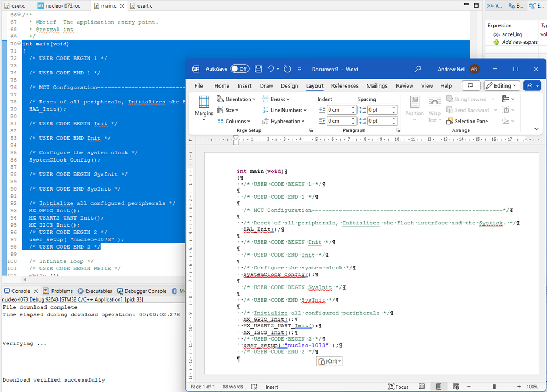547x392 pixels.
Task: Click the Save icon in Word title bar
Action: (258, 69)
